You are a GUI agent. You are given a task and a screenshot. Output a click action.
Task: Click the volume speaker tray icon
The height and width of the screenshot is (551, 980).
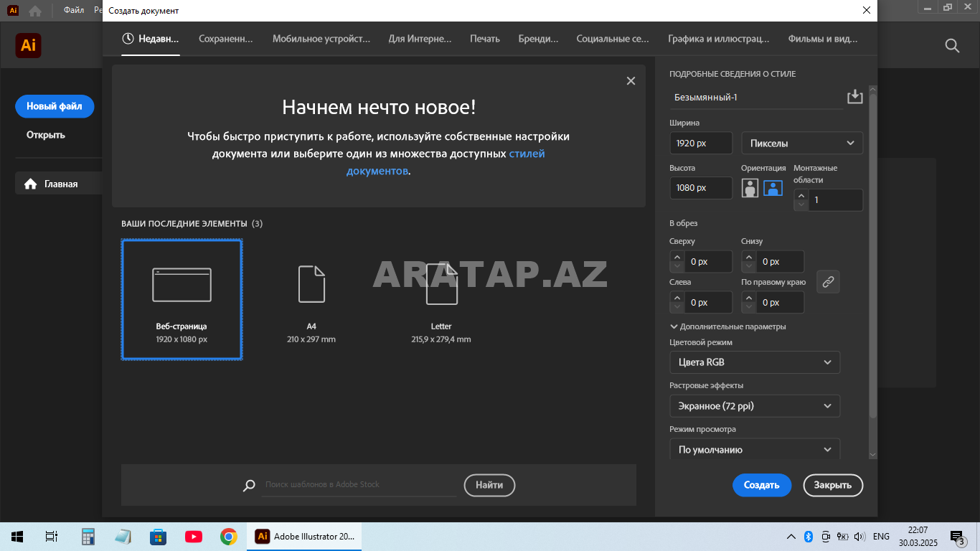[x=860, y=537]
